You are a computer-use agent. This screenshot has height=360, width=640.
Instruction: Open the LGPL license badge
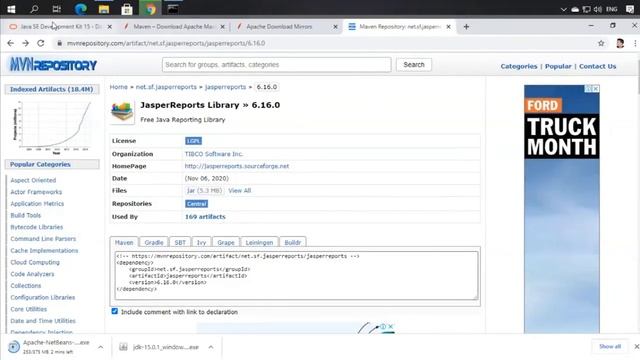193,141
